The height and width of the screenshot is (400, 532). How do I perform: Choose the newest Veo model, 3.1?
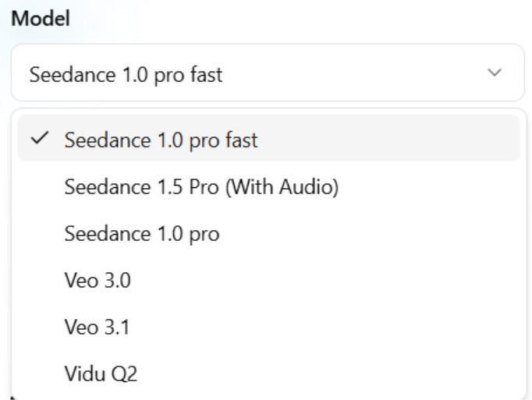pyautogui.click(x=97, y=327)
